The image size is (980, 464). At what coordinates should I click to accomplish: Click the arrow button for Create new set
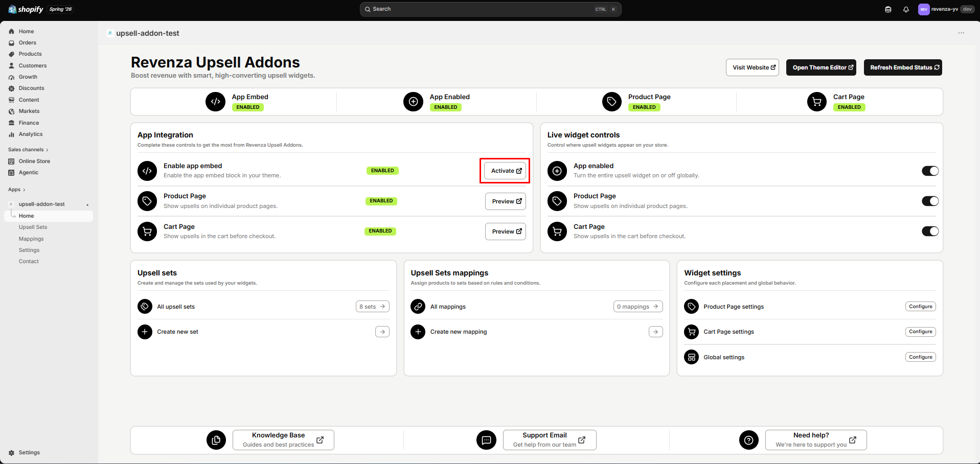pos(382,332)
